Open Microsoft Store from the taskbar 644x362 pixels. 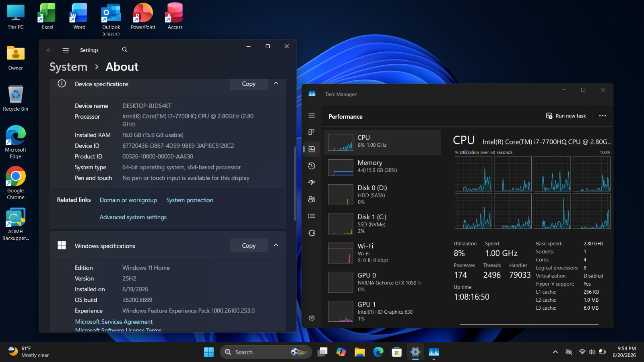(x=397, y=352)
